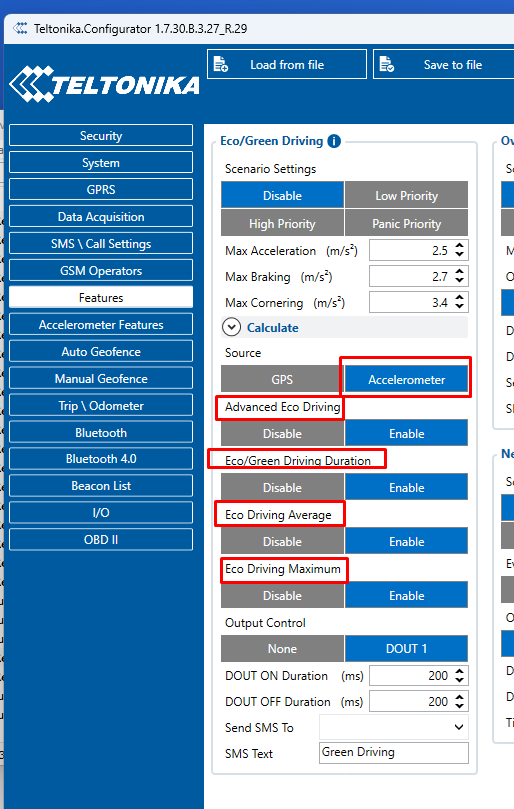The height and width of the screenshot is (809, 514).
Task: Click Save to file button
Action: [443, 64]
